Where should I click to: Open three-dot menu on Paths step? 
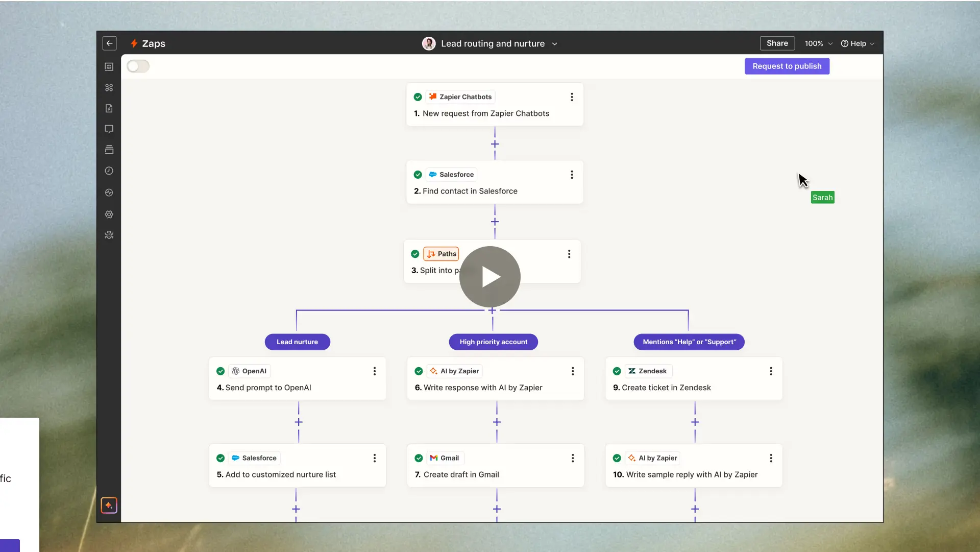pos(569,254)
